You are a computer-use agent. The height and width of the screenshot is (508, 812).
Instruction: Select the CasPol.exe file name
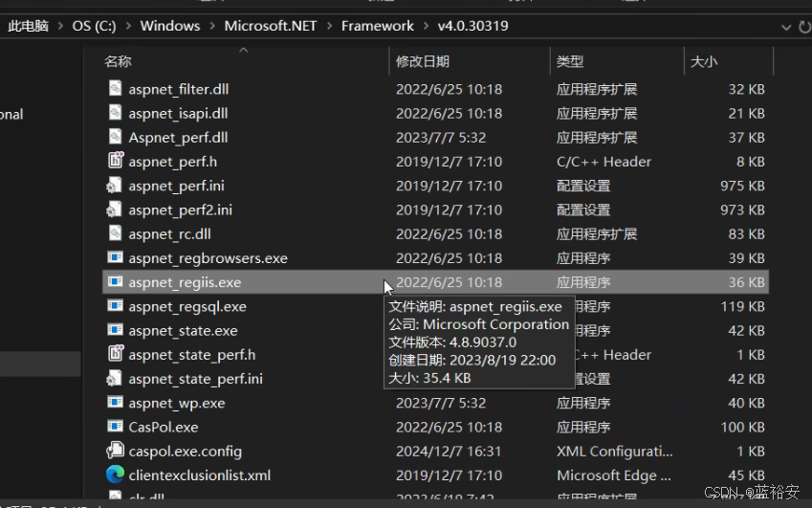click(164, 428)
